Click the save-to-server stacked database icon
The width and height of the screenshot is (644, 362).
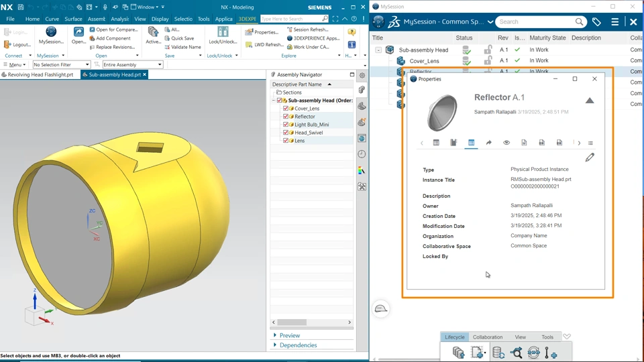click(458, 353)
